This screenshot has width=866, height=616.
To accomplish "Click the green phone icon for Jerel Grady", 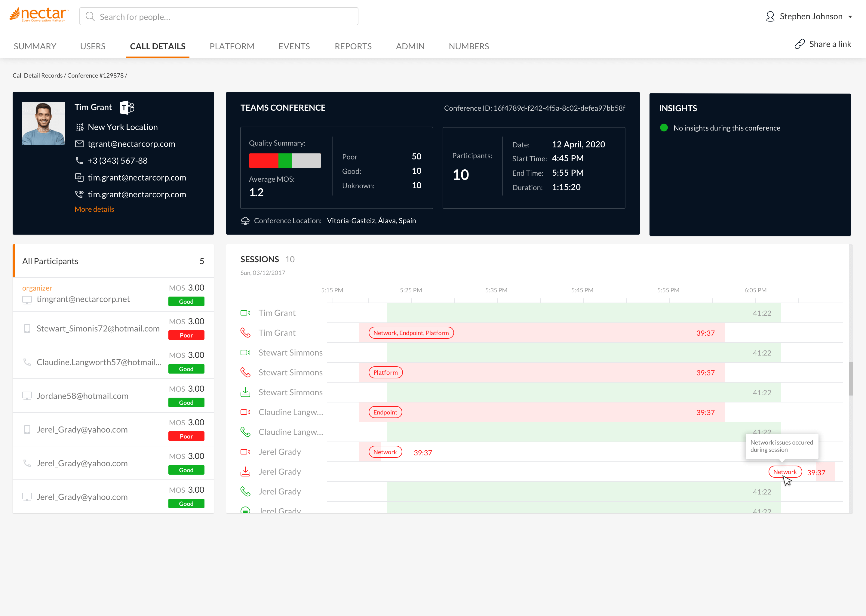I will 245,491.
